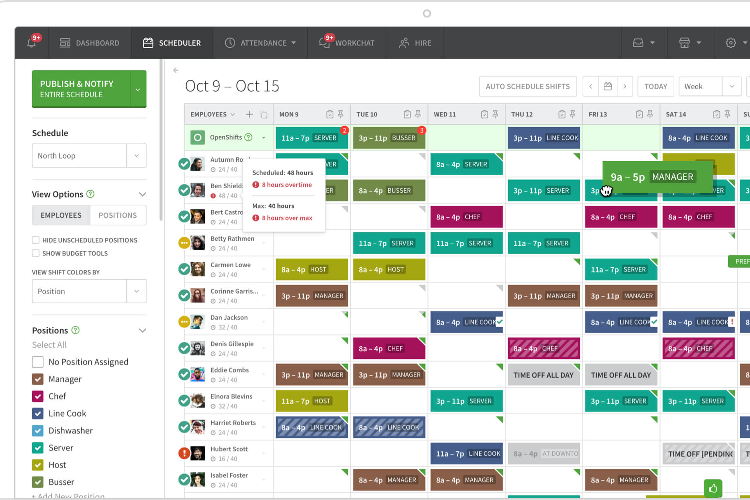Screen dimensions: 750x500
Task: Toggle the Chef position checkbox
Action: 38,396
